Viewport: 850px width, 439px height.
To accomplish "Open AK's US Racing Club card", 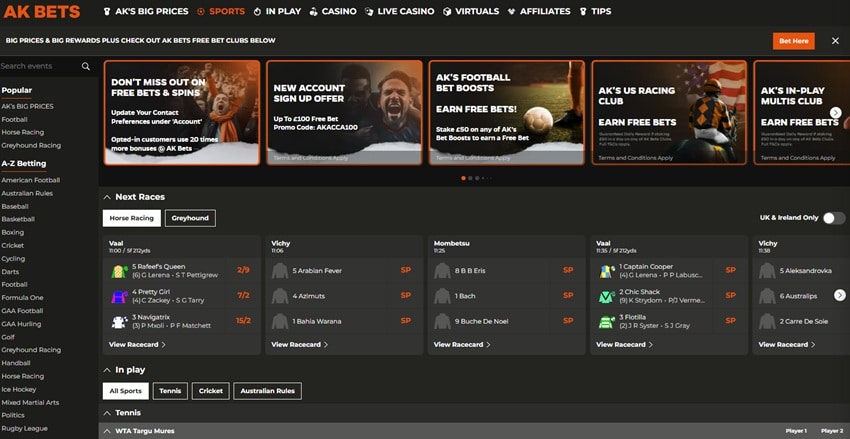I will tap(669, 113).
